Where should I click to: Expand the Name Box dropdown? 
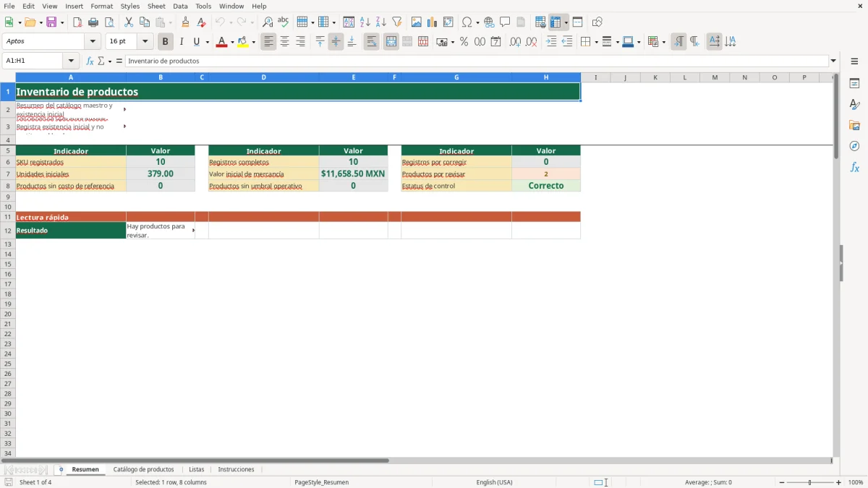click(71, 61)
